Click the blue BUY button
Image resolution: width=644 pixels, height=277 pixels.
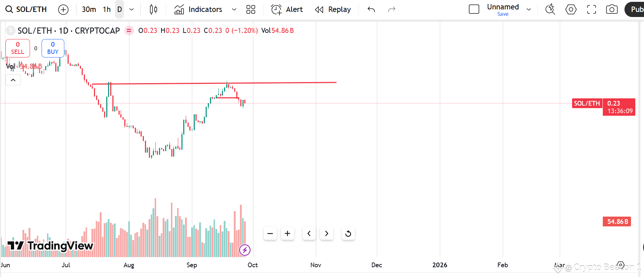[53, 48]
